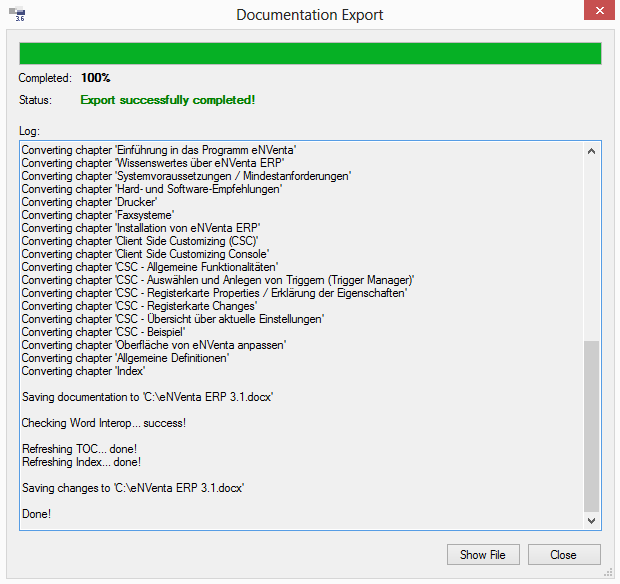This screenshot has width=620, height=584.
Task: Click the green export progress bar
Action: [310, 53]
